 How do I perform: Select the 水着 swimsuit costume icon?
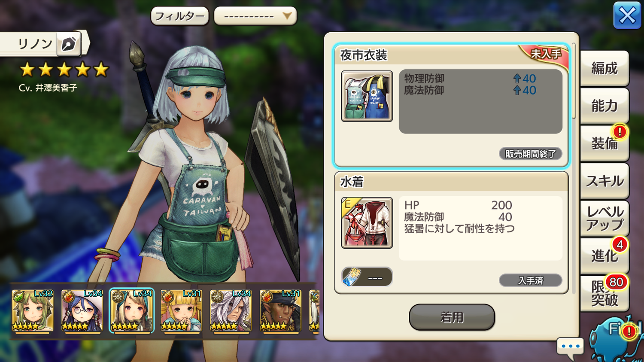coord(367,223)
